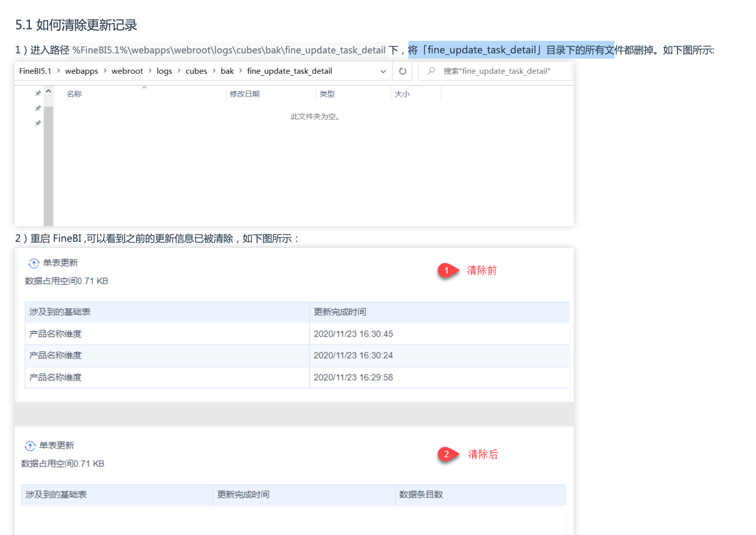Click 数据占用空间0.71 KB above the 数据条目数 table
The height and width of the screenshot is (535, 756).
63,464
